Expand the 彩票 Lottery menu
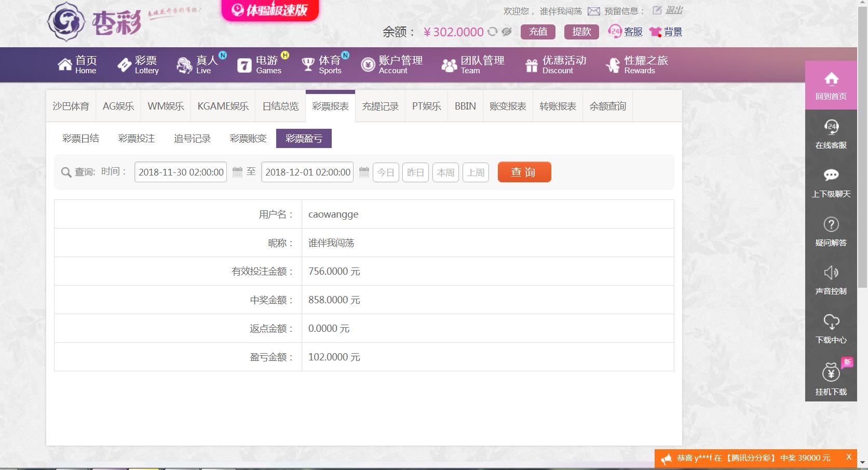 coord(139,65)
